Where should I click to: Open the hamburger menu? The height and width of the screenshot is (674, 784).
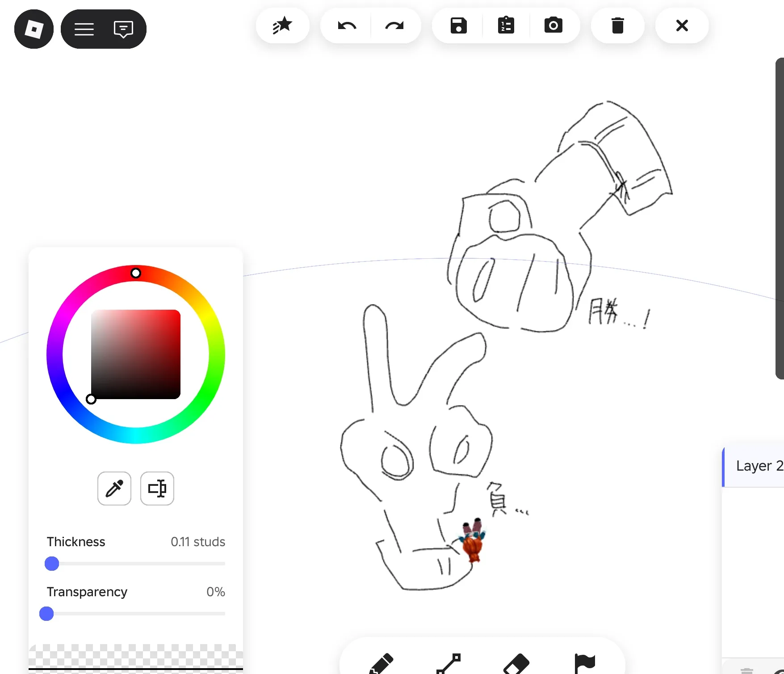tap(84, 29)
